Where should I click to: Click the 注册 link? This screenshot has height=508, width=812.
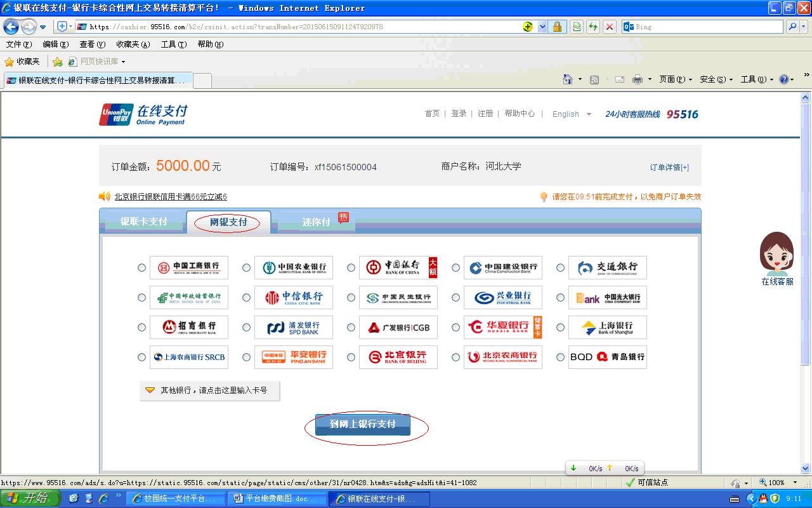(x=485, y=114)
